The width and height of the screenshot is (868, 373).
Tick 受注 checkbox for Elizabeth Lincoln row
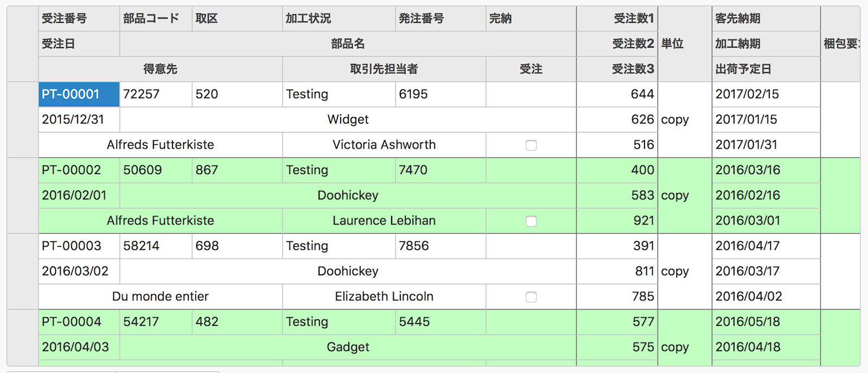tap(531, 297)
